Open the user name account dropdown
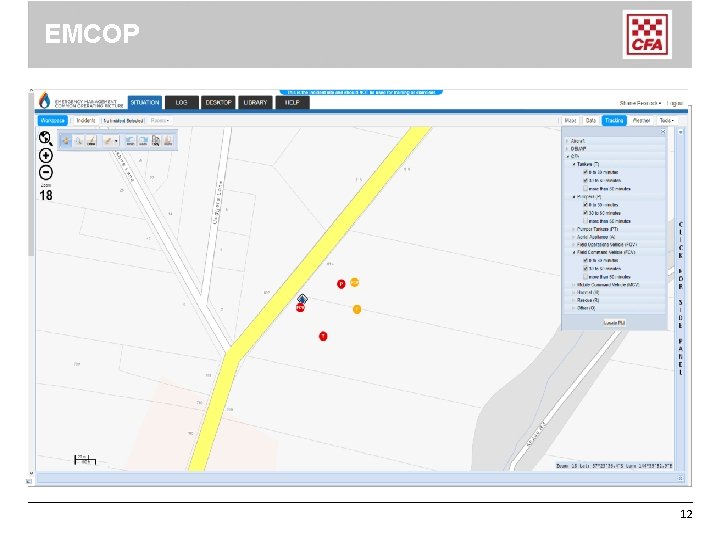Image resolution: width=720 pixels, height=540 pixels. coord(640,103)
